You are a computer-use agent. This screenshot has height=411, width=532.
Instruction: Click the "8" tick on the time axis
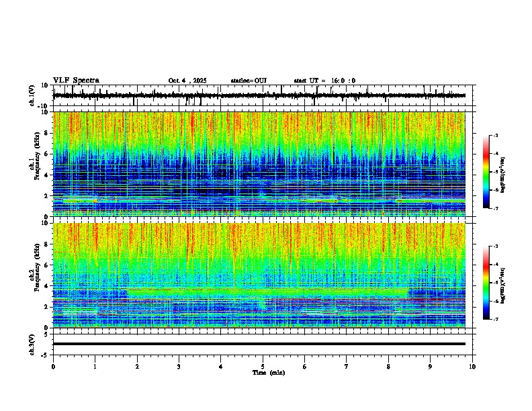point(388,367)
